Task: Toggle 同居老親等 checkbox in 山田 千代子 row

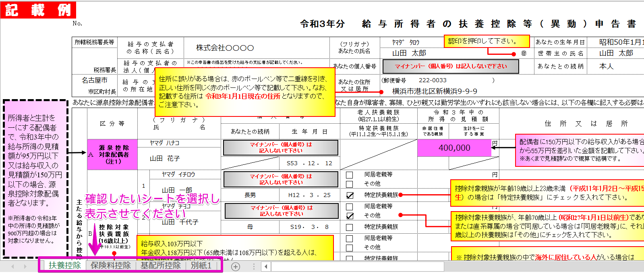Action: (350, 207)
